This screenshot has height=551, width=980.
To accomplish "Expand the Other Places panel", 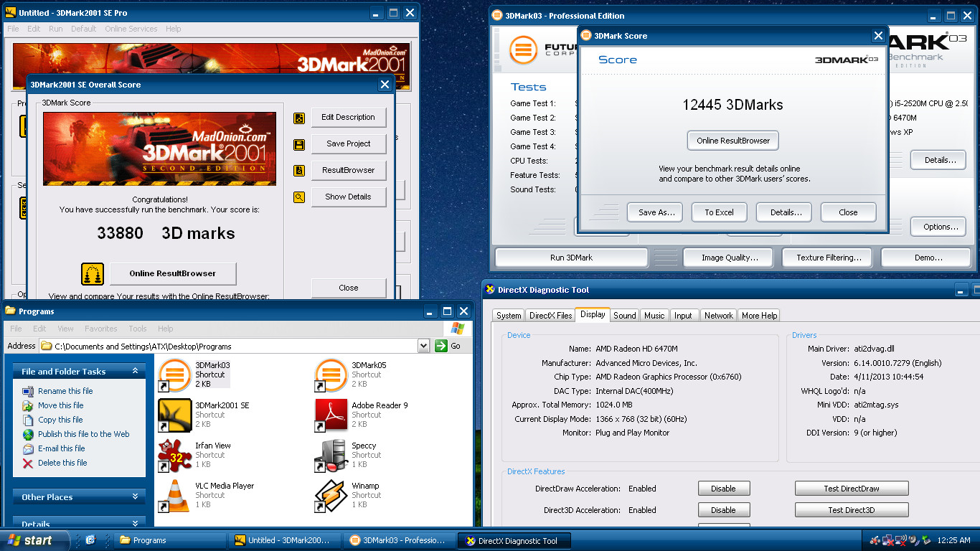I will (x=135, y=496).
